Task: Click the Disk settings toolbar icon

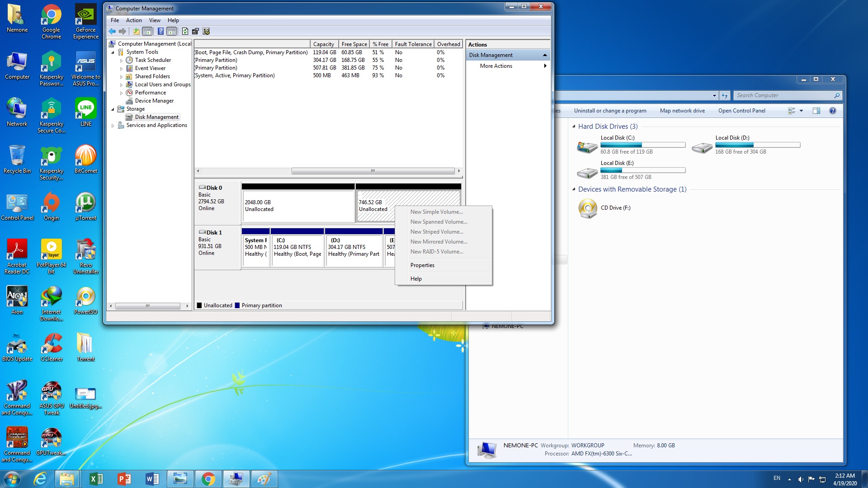Action: (x=206, y=31)
